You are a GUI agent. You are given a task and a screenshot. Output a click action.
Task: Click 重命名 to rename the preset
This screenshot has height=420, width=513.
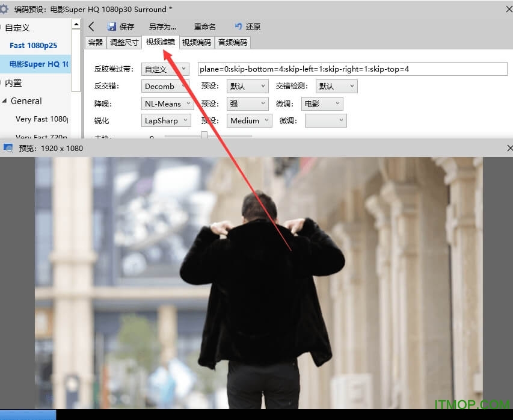pos(204,26)
